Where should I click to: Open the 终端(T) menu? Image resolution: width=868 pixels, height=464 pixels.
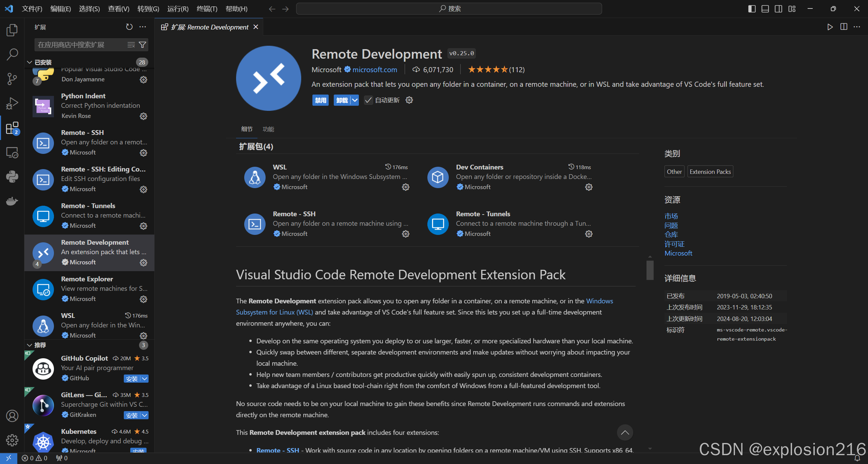(x=207, y=9)
